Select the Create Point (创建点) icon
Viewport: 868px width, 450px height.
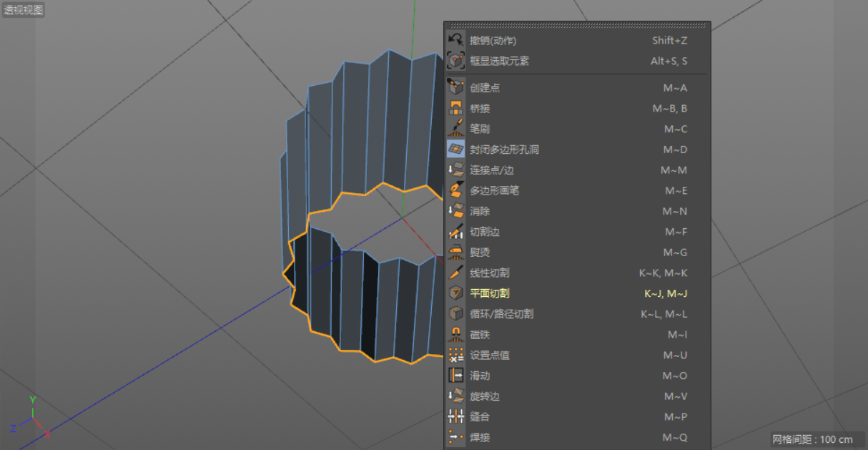click(x=455, y=88)
